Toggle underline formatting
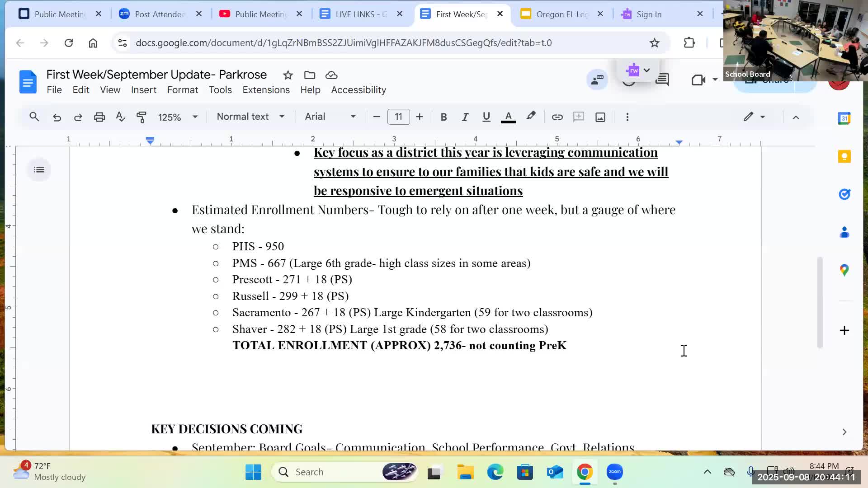This screenshot has height=488, width=868. click(486, 117)
